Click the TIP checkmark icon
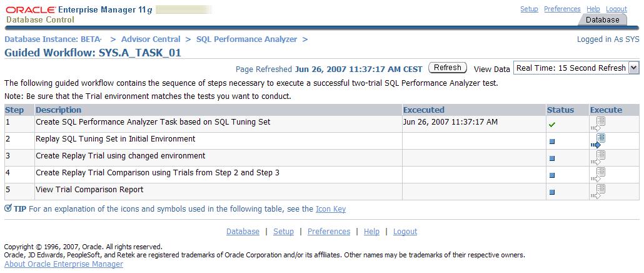The height and width of the screenshot is (273, 644). (x=8, y=209)
